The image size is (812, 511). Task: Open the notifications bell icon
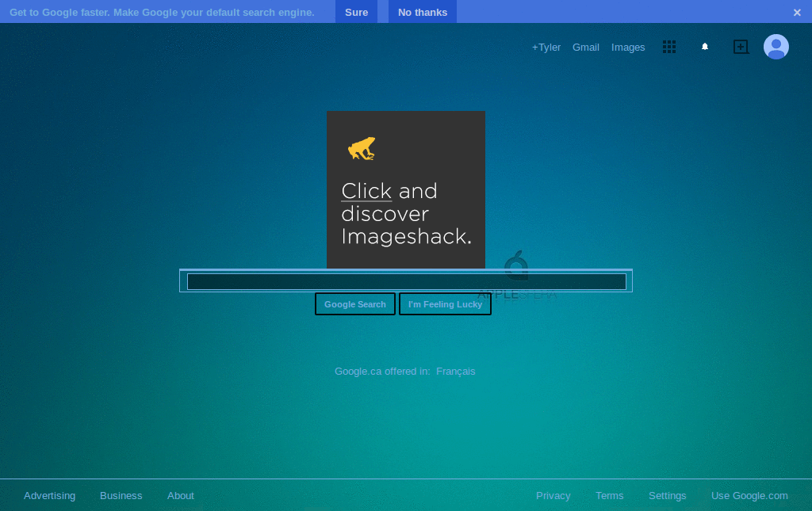pyautogui.click(x=705, y=47)
